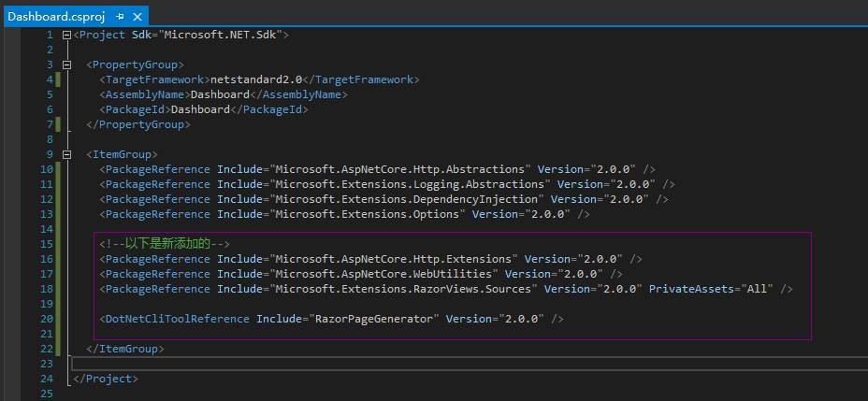Viewport: 868px width, 401px height.
Task: Click line number 24 in gutter
Action: point(46,379)
